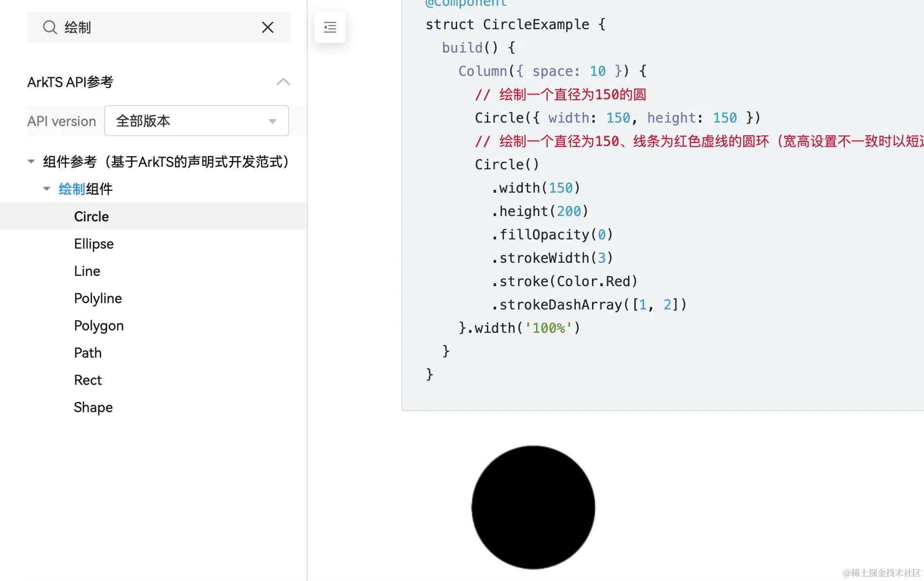This screenshot has width=924, height=581.
Task: Open the Line reference page
Action: point(87,271)
